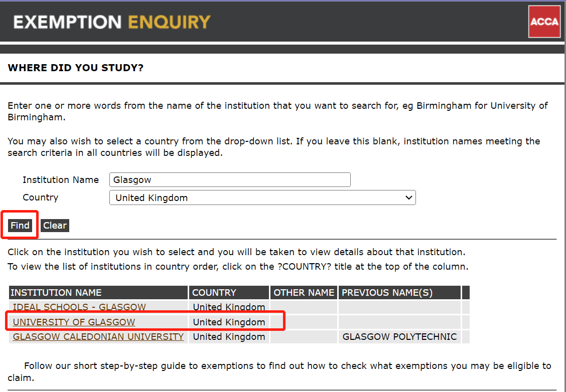Click United Kingdom in Glasgow Caledonian row
The height and width of the screenshot is (392, 566).
click(229, 337)
